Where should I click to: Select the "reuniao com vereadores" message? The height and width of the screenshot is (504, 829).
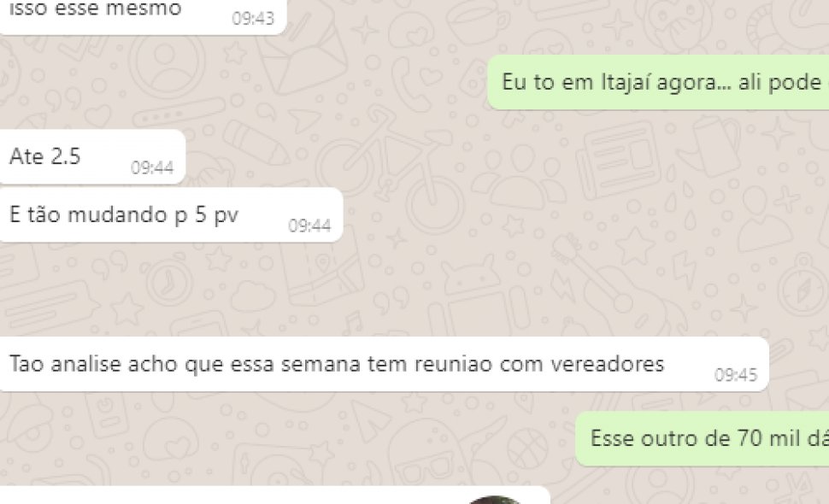click(384, 365)
